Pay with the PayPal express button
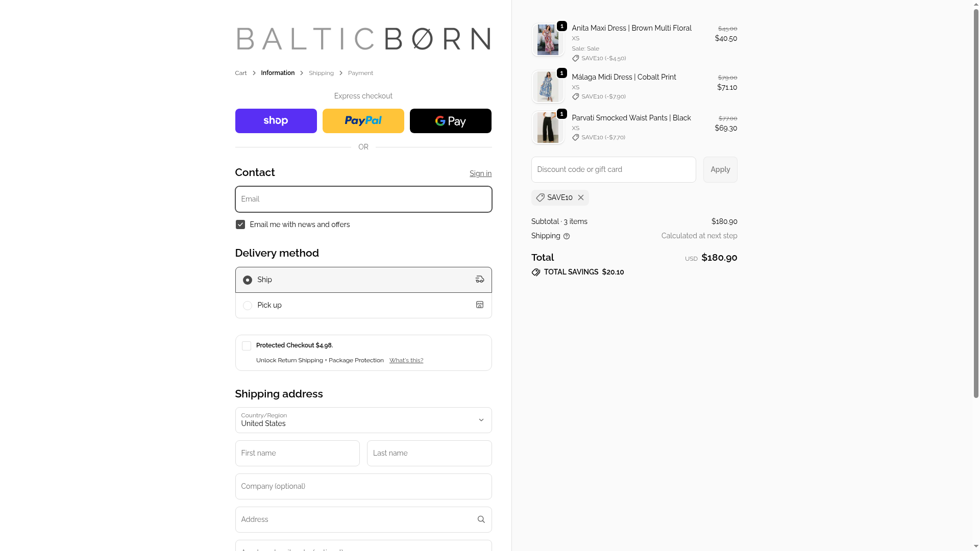 tap(363, 121)
